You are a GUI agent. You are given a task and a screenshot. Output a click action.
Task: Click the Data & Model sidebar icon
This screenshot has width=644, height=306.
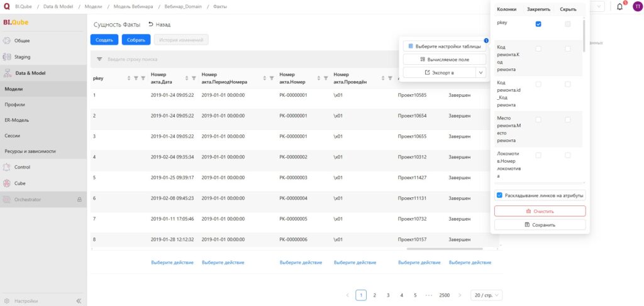[x=7, y=73]
